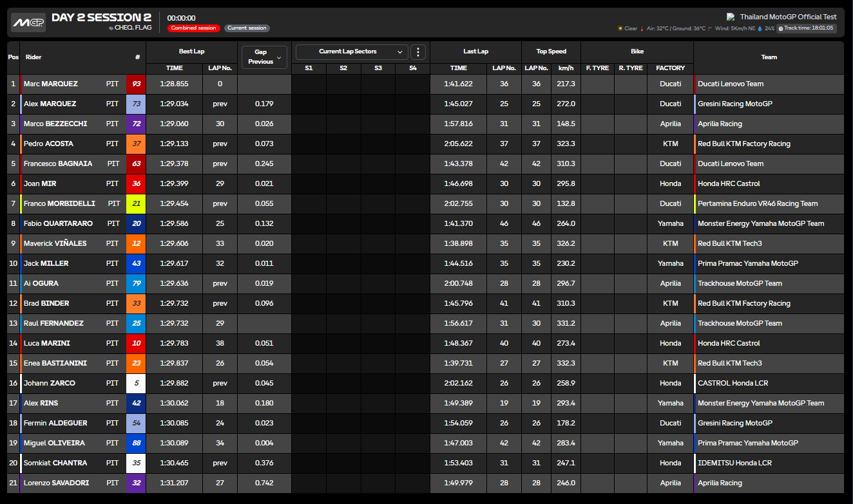
Task: Click the DAY 2 SESSION 2 title
Action: coord(101,17)
